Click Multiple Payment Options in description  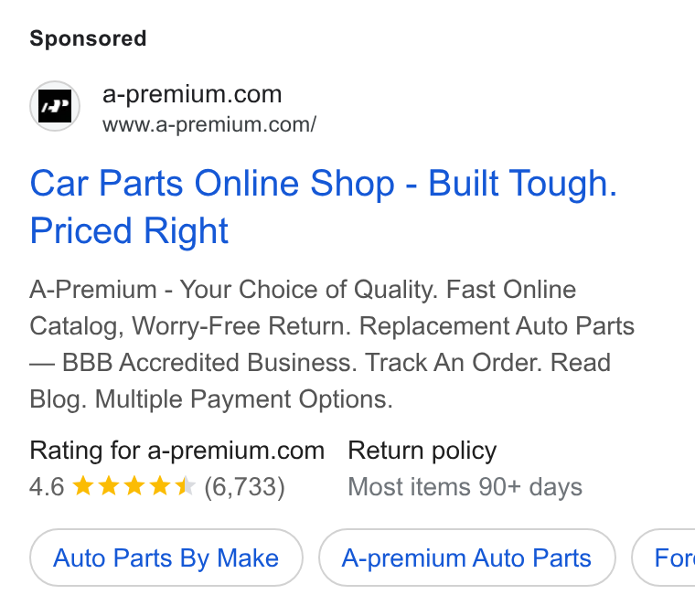[244, 399]
